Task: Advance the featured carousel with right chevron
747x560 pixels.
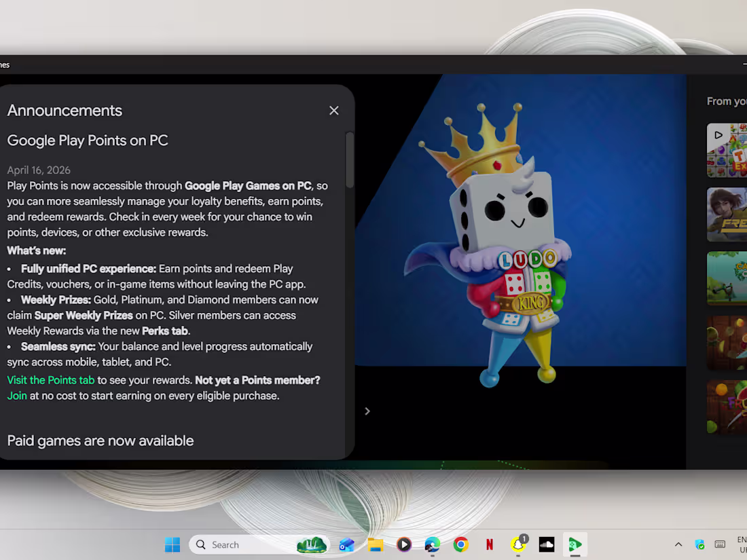Action: click(x=367, y=411)
